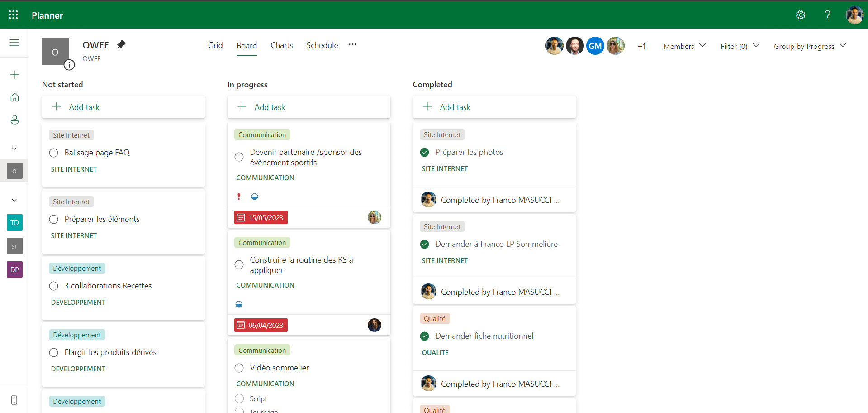Switch to the Charts tab

tap(281, 45)
